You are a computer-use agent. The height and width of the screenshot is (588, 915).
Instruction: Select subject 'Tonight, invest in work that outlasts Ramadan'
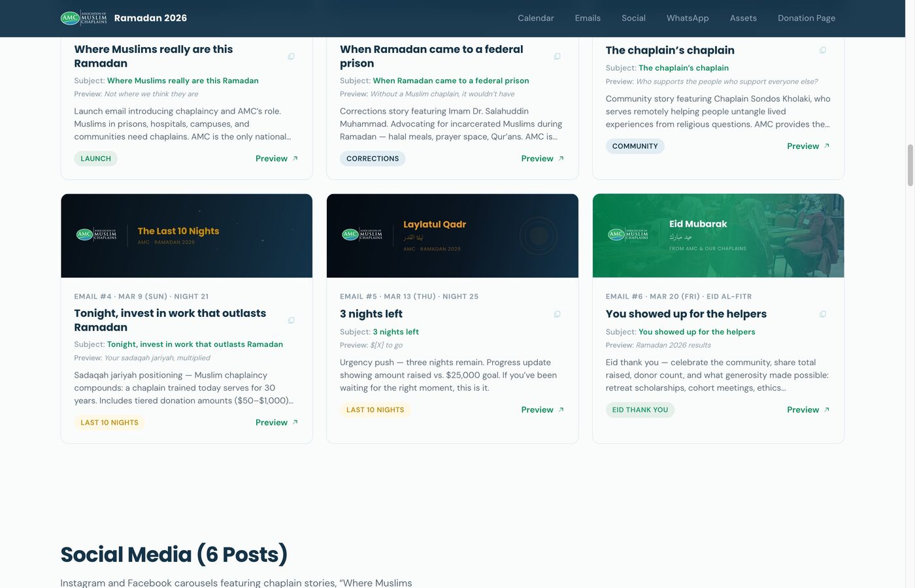[195, 344]
